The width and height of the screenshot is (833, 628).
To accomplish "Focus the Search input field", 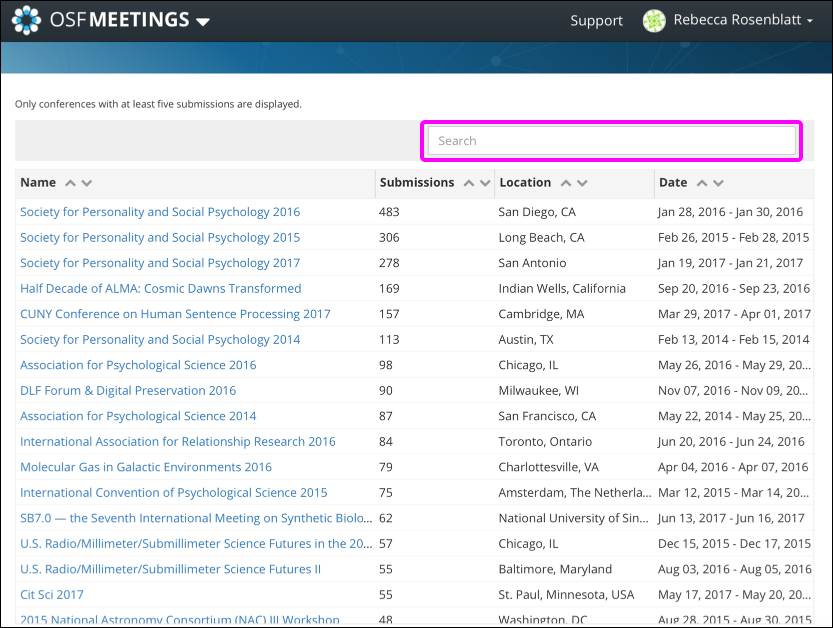I will [x=611, y=141].
